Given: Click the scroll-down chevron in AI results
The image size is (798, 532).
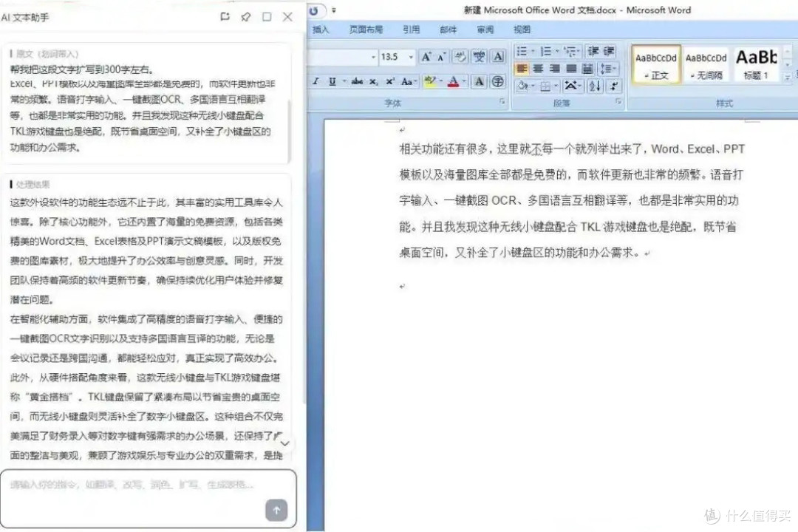Looking at the screenshot, I should (285, 443).
